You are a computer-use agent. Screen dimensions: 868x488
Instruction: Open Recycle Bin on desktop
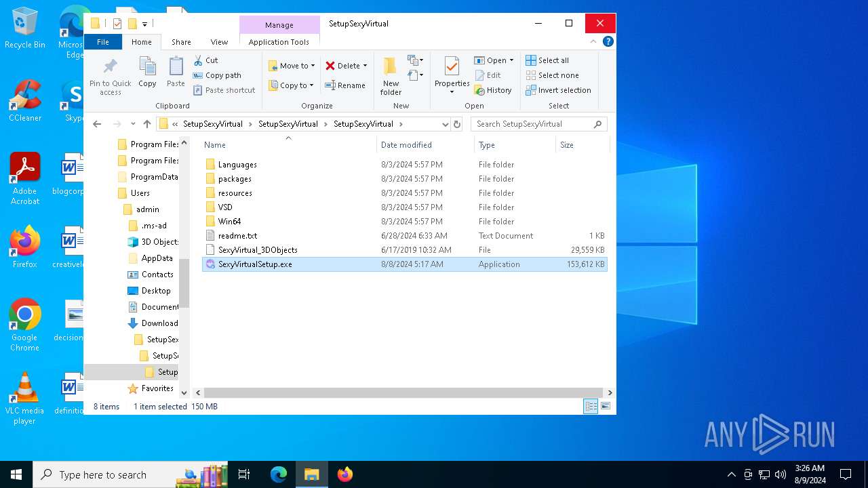pyautogui.click(x=25, y=28)
